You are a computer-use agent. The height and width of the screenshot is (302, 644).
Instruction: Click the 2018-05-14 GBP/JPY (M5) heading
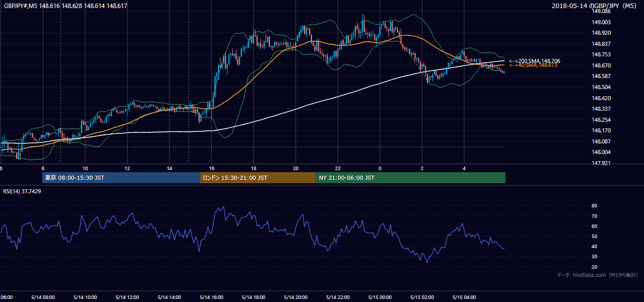tap(595, 6)
